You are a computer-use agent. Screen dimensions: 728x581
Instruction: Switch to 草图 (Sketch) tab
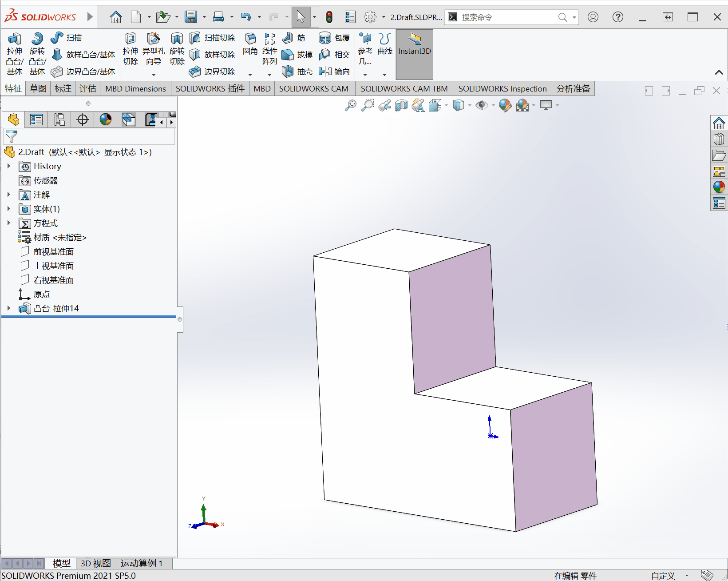[x=38, y=88]
